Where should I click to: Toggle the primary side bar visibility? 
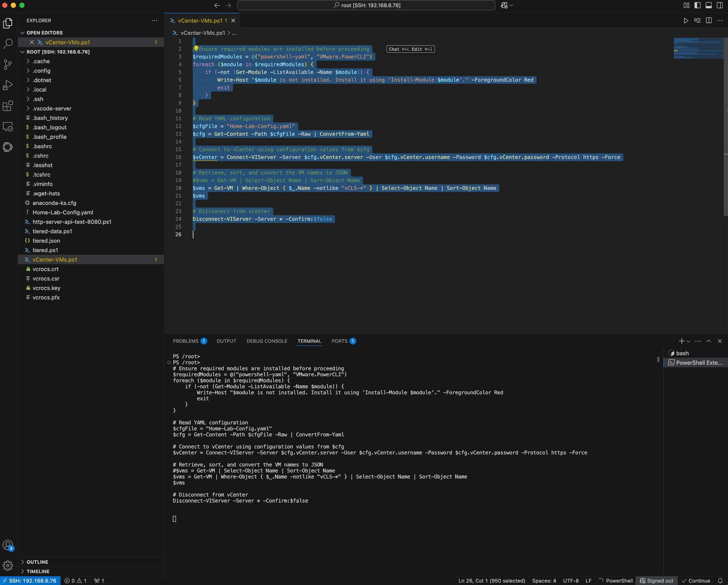[697, 5]
